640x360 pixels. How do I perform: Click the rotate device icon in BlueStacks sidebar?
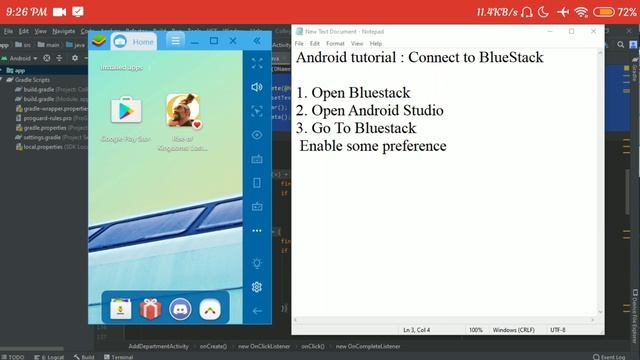[257, 183]
